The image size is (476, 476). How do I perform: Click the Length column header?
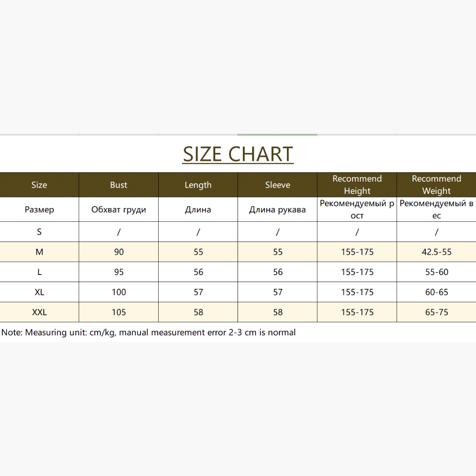(198, 185)
